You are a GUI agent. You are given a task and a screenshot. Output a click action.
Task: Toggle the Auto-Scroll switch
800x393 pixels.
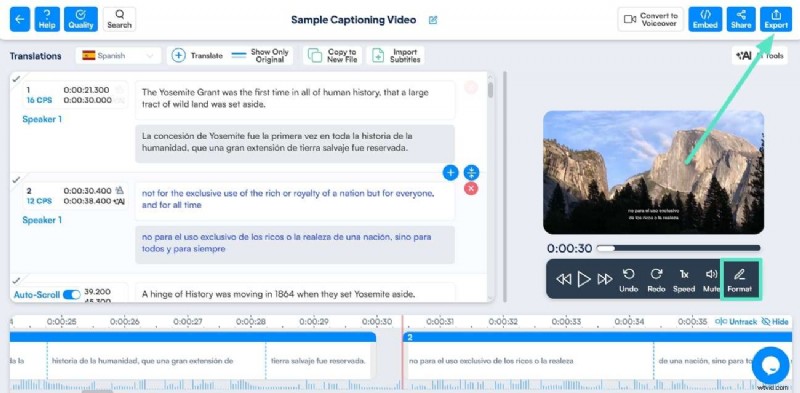pos(71,294)
